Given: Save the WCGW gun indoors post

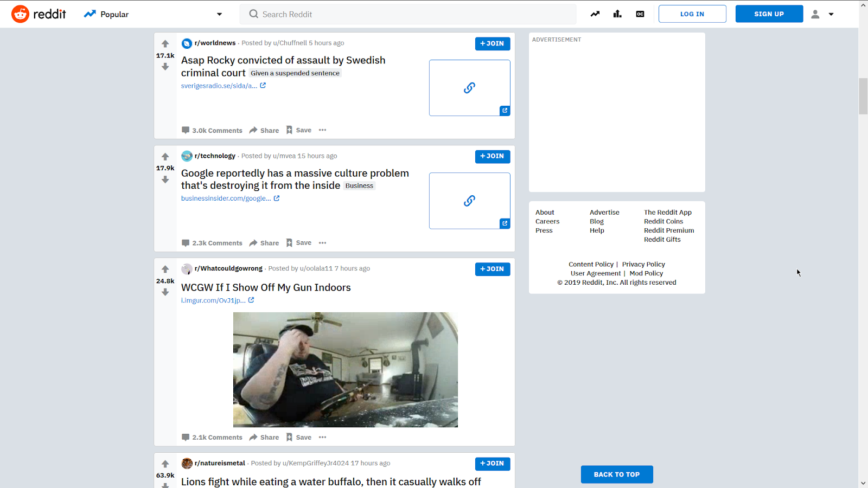Looking at the screenshot, I should [299, 437].
